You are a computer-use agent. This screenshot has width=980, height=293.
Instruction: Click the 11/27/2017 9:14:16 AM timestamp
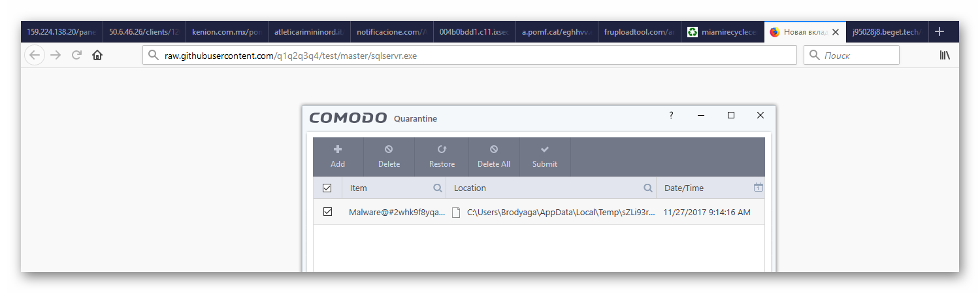[x=707, y=213]
